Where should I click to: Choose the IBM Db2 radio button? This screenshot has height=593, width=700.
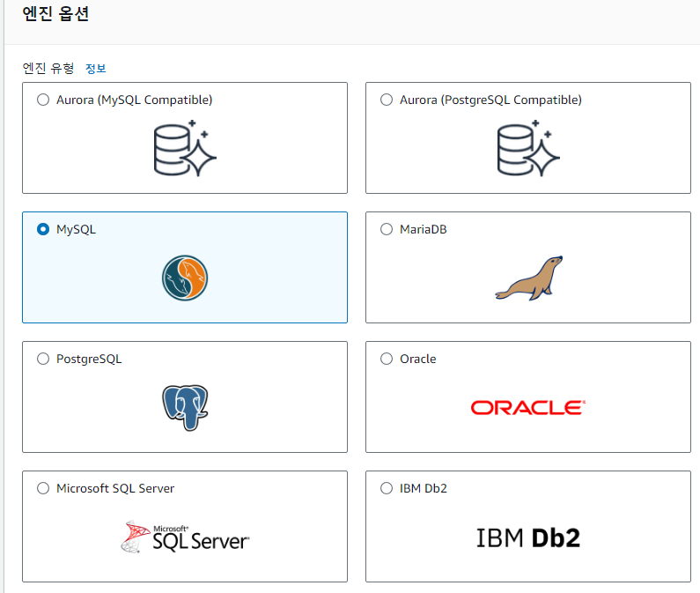tap(387, 488)
